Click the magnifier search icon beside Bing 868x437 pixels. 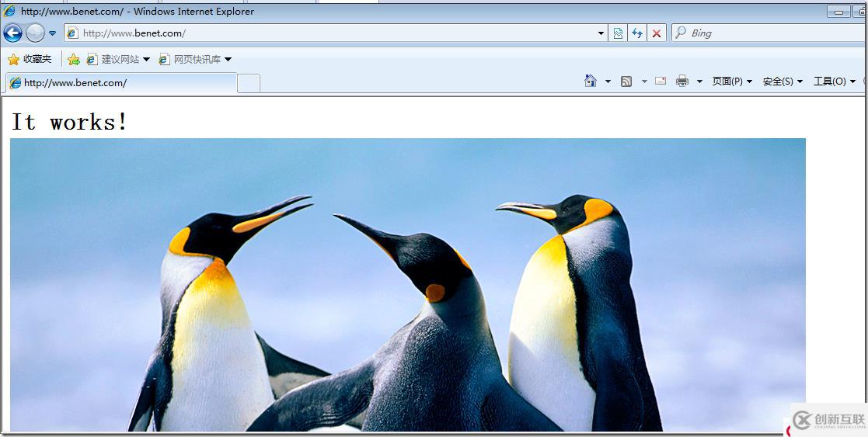(x=681, y=33)
